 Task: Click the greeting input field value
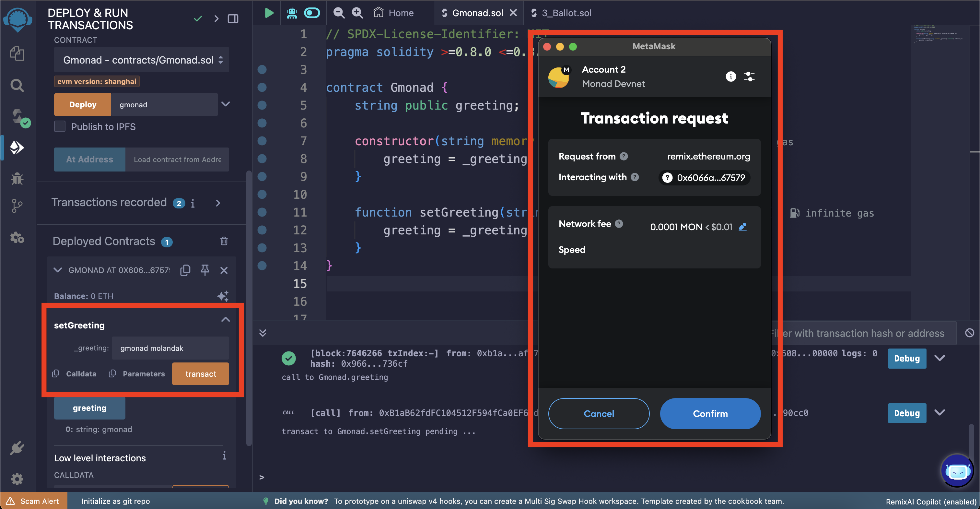coord(170,348)
